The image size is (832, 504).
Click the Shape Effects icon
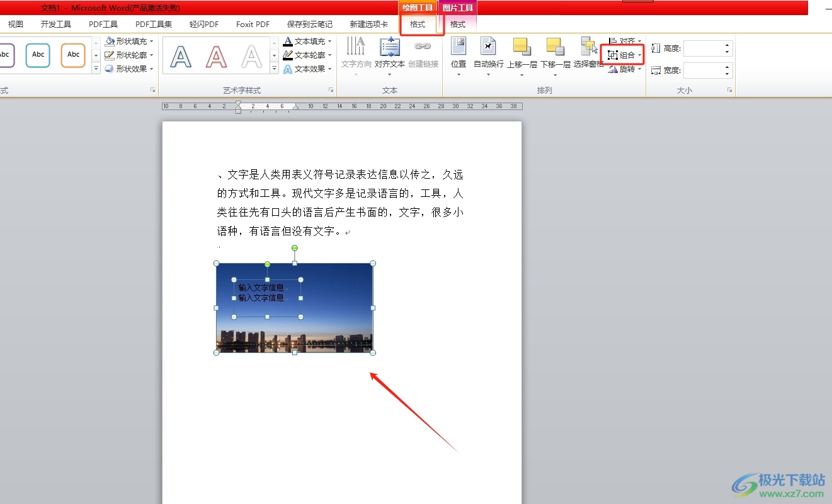click(x=110, y=69)
